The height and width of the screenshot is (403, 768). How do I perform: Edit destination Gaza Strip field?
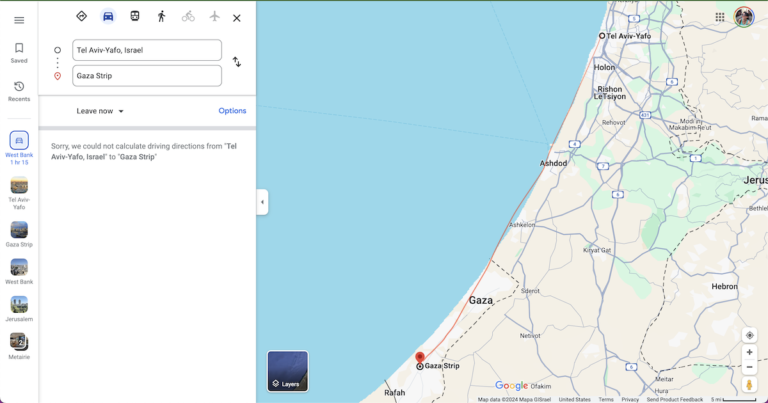(147, 76)
